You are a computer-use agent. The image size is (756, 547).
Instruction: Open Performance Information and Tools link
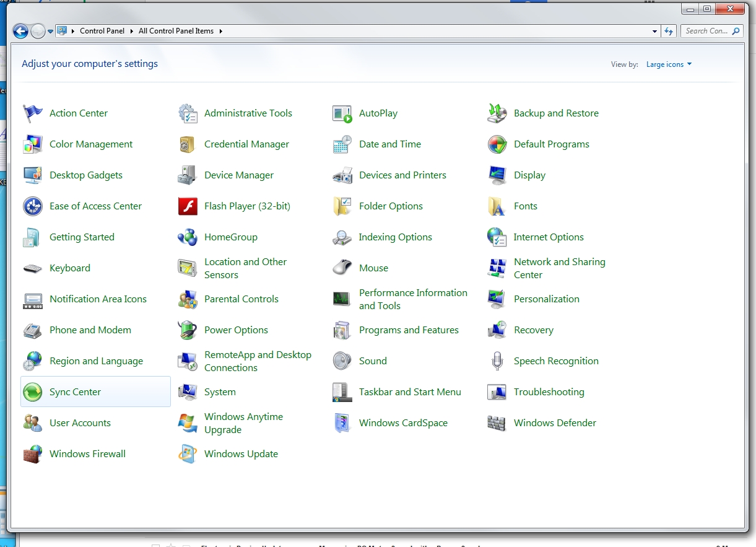point(413,299)
